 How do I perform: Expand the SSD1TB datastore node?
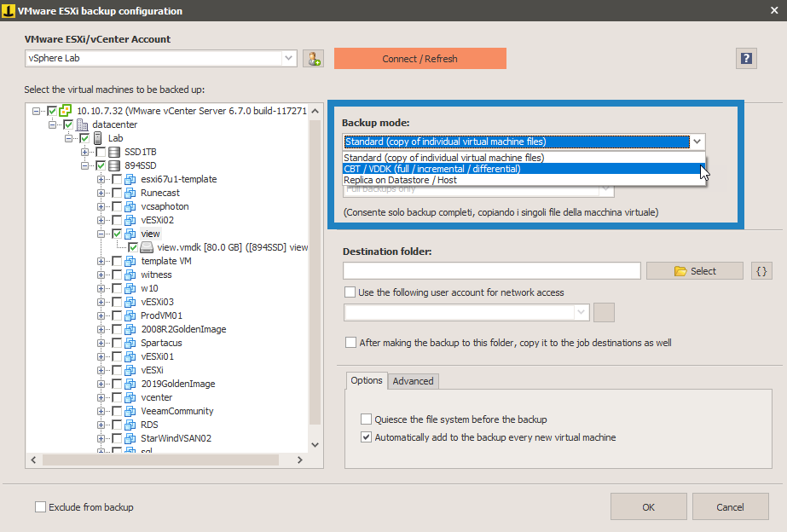(x=84, y=152)
